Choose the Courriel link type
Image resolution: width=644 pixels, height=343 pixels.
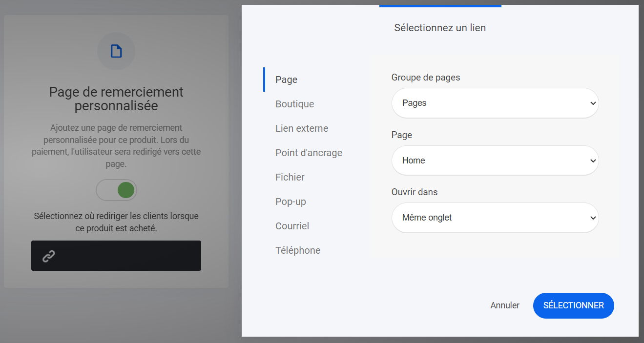[x=292, y=226]
